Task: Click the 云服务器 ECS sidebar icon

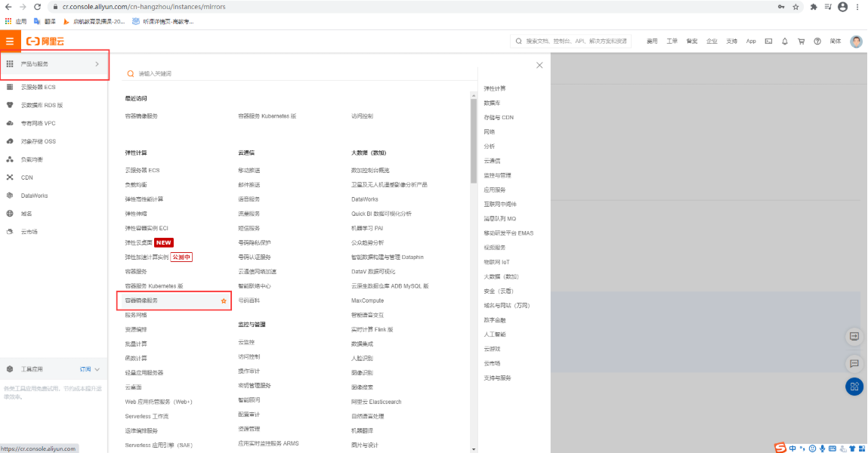Action: 10,87
